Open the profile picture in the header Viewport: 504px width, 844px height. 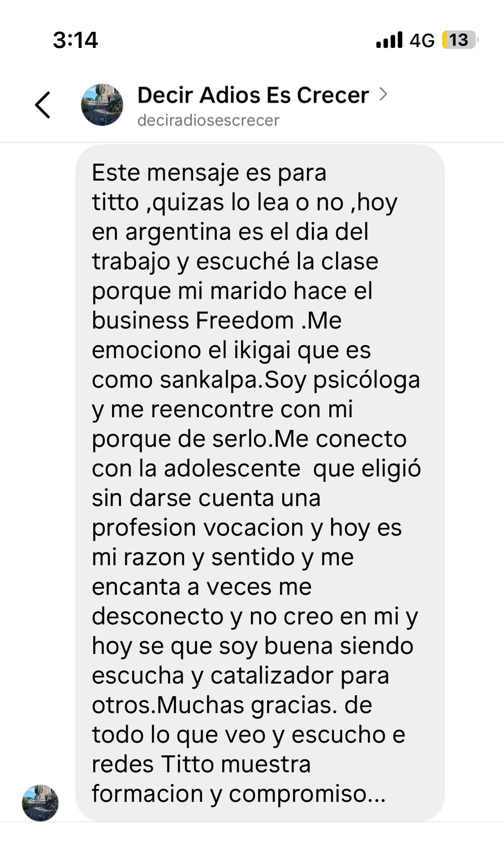click(x=102, y=104)
